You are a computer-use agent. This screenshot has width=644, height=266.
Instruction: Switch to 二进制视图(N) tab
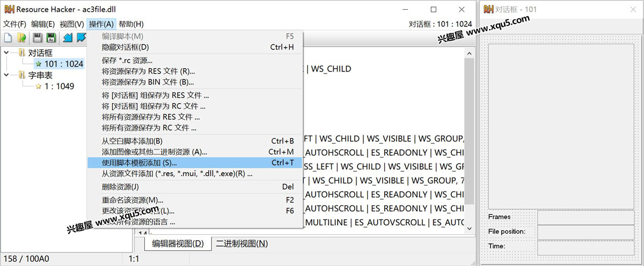241,244
